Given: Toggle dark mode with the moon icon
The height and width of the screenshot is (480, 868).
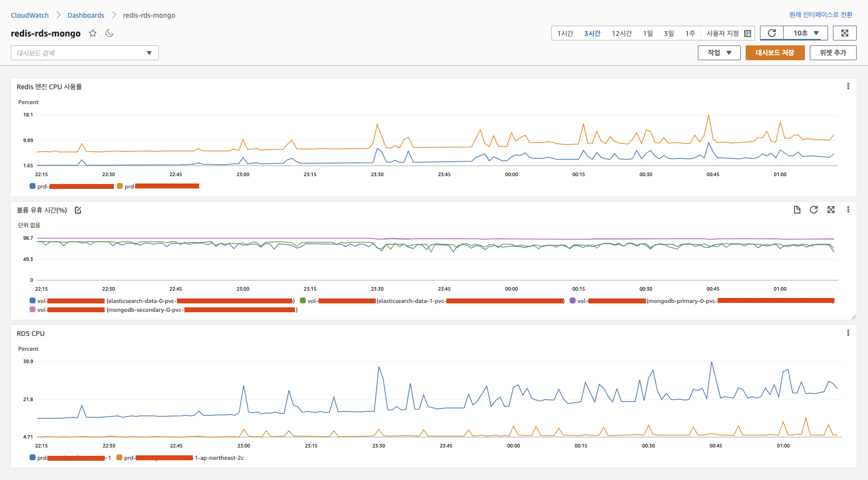Looking at the screenshot, I should click(x=109, y=33).
